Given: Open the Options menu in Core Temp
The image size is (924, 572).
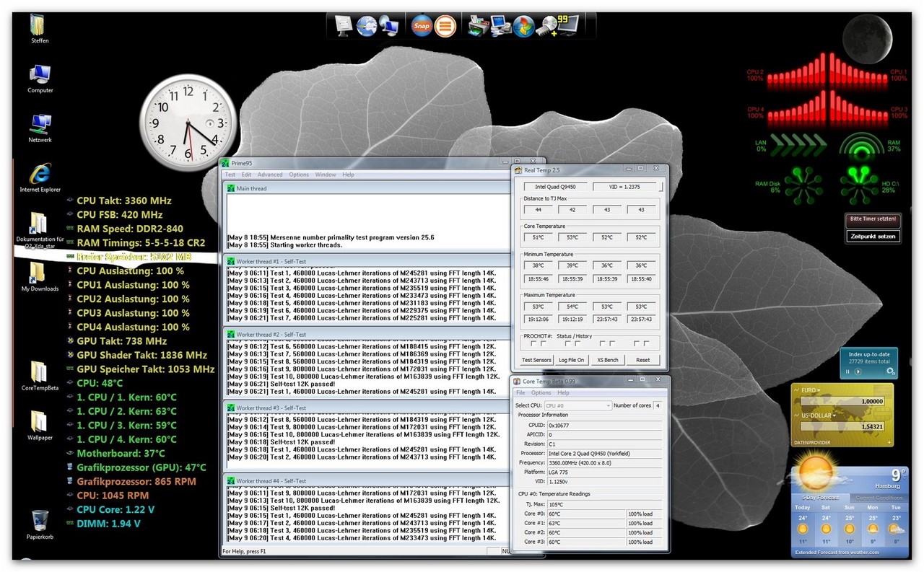Looking at the screenshot, I should click(541, 393).
